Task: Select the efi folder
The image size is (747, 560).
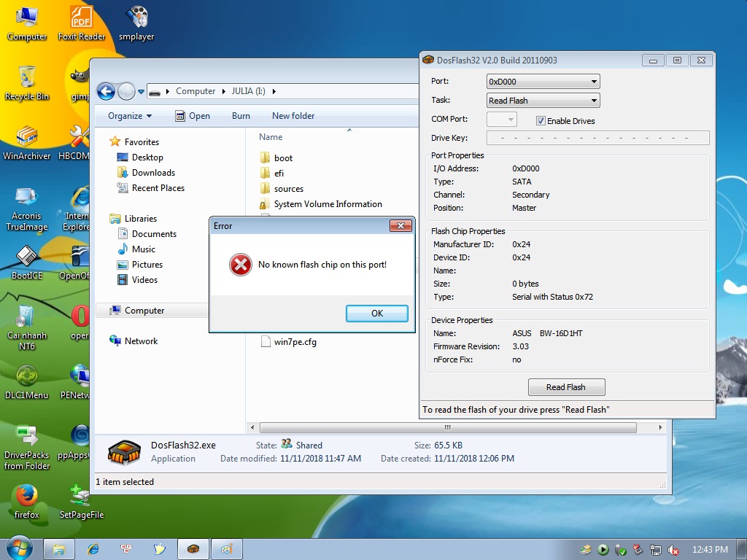Action: [272, 174]
